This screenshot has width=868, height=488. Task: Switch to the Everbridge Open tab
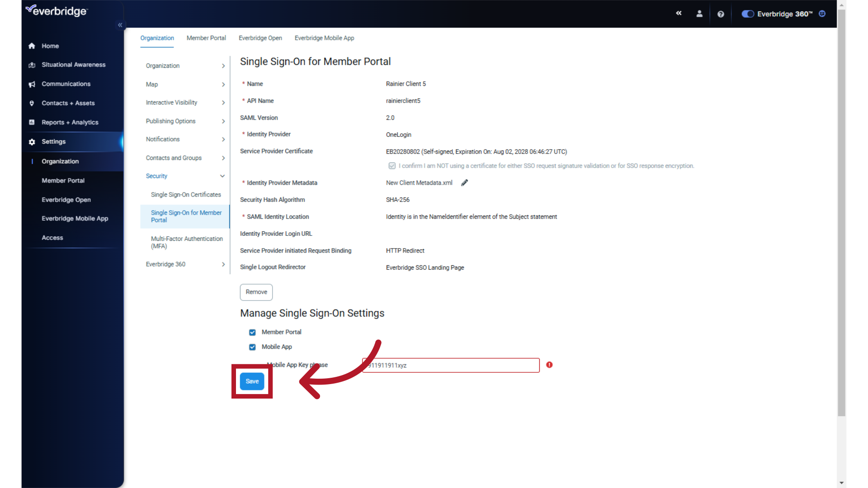point(260,38)
